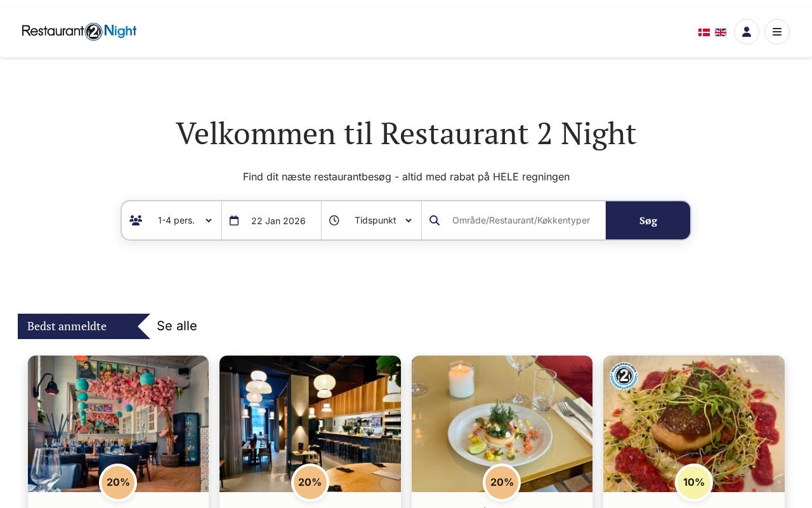
Task: Click the magnifier icon in the search field
Action: pos(435,220)
